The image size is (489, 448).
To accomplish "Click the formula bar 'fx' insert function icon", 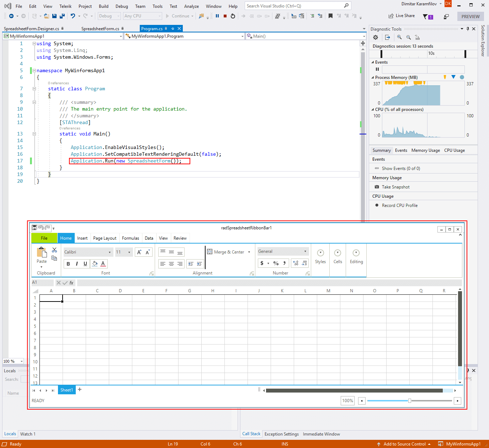I will (71, 283).
